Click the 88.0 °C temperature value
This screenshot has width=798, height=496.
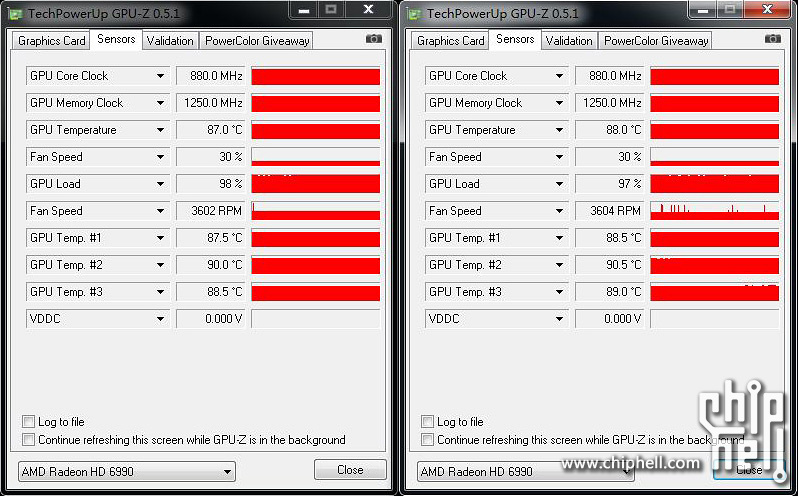click(x=609, y=130)
